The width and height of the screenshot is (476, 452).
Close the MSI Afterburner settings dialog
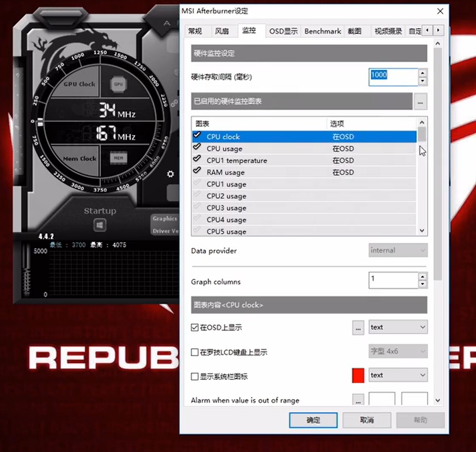[440, 11]
